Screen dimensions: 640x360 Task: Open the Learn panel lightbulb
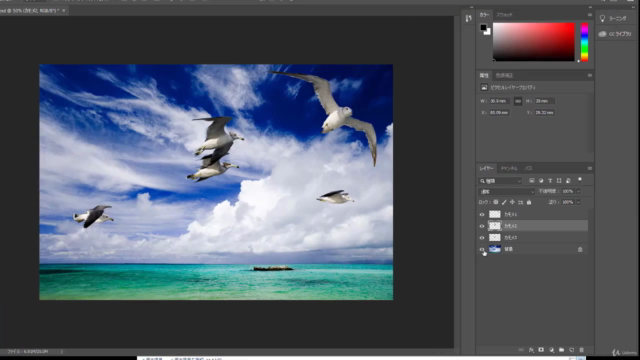pos(602,18)
